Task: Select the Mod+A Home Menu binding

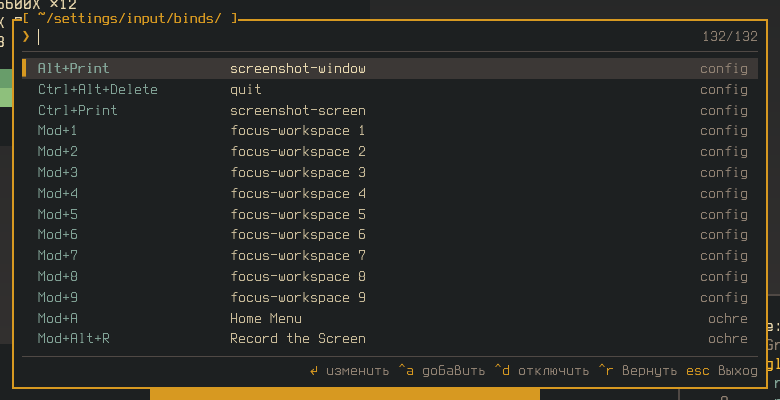Action: tap(390, 318)
